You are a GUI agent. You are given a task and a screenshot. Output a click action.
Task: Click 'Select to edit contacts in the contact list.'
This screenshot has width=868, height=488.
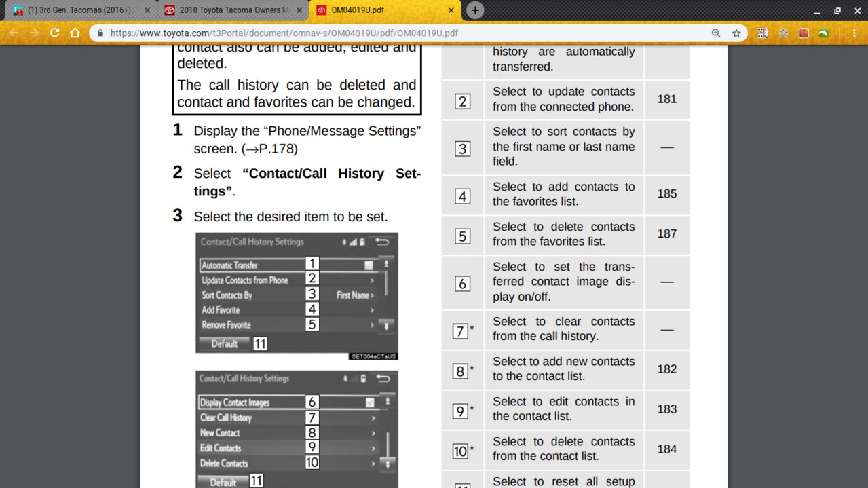click(x=564, y=409)
